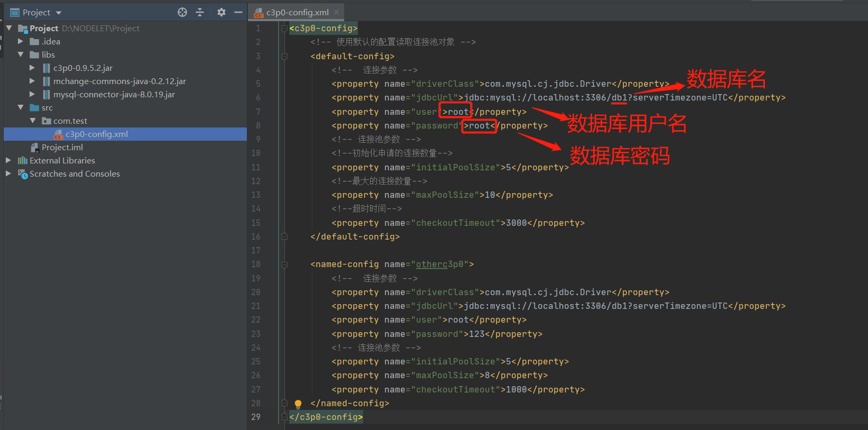Click the Project panel title icon
Image resolution: width=868 pixels, height=430 pixels.
click(15, 12)
